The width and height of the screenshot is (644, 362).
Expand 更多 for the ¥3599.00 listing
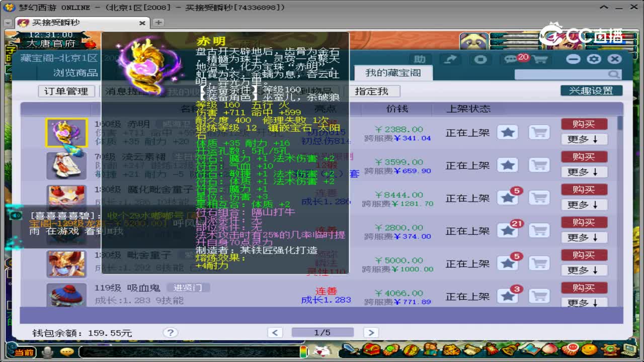pos(584,172)
